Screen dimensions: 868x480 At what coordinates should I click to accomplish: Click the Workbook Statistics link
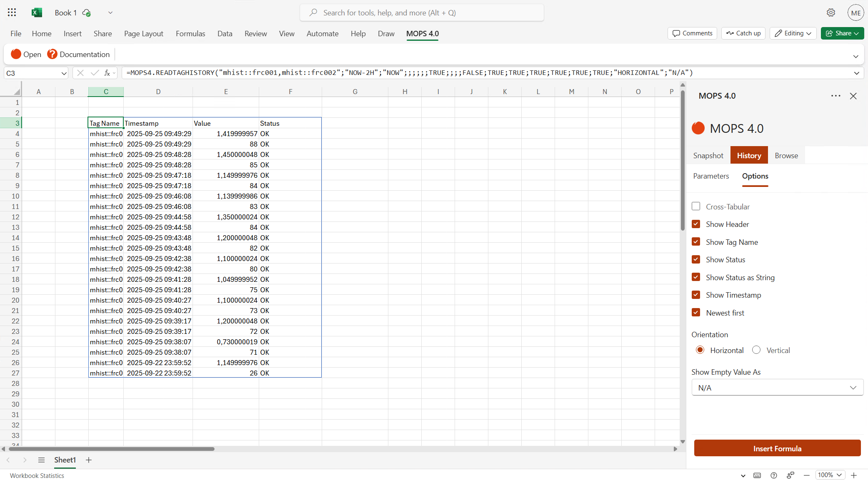click(x=37, y=475)
